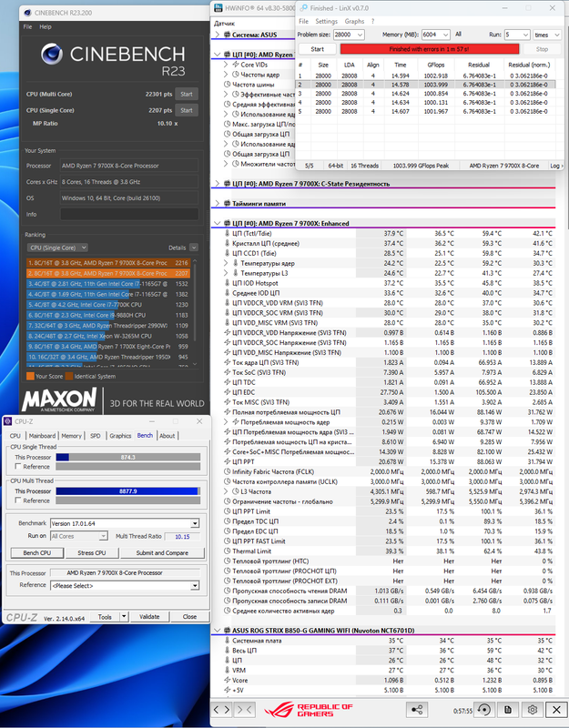
Task: Click Bench CPU button in CPU-Z
Action: pos(37,552)
